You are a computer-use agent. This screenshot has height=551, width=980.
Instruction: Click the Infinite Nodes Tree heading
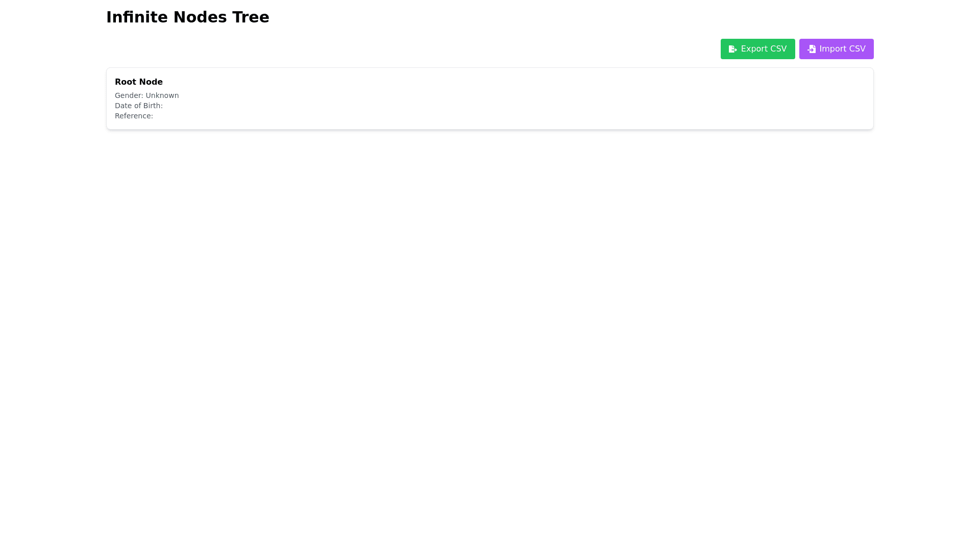pos(187,17)
